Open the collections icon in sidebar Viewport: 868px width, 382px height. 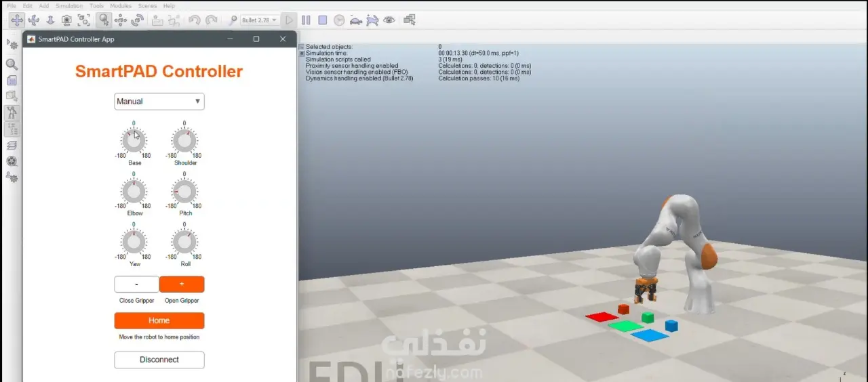pyautogui.click(x=12, y=97)
